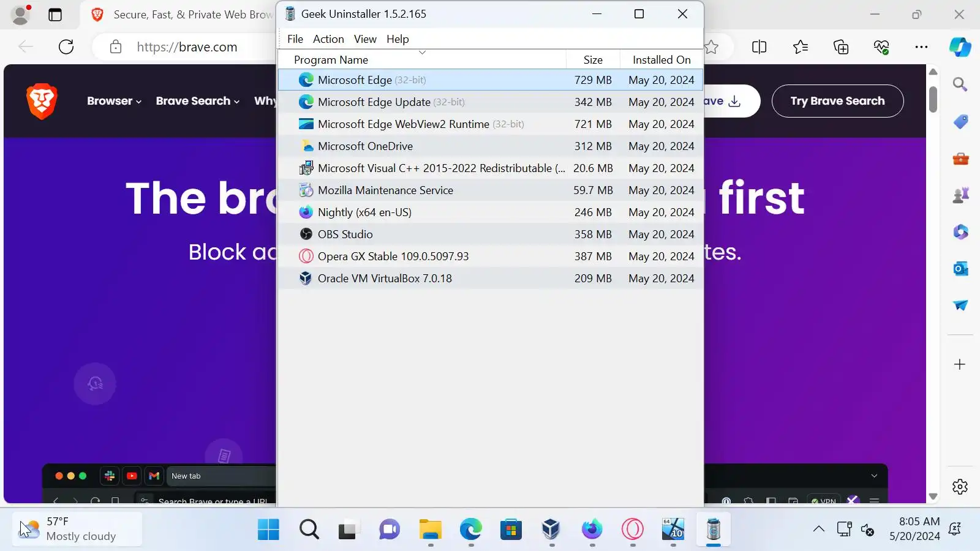
Task: Click the Microsoft Edge Update row icon
Action: point(306,102)
